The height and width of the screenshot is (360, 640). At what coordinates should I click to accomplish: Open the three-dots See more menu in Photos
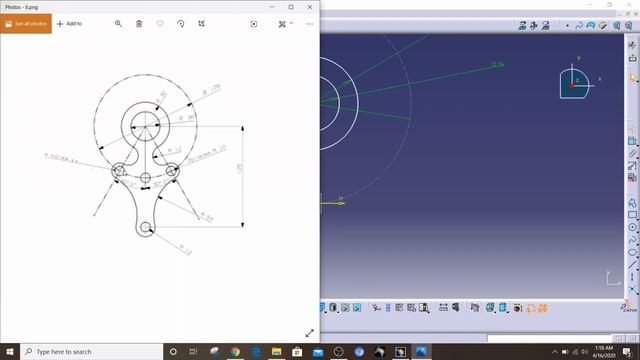tap(310, 24)
